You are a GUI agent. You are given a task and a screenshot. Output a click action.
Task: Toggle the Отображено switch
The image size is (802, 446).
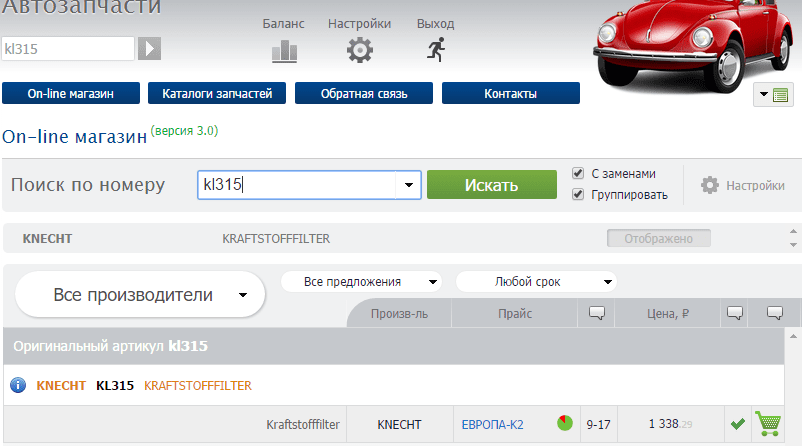658,239
